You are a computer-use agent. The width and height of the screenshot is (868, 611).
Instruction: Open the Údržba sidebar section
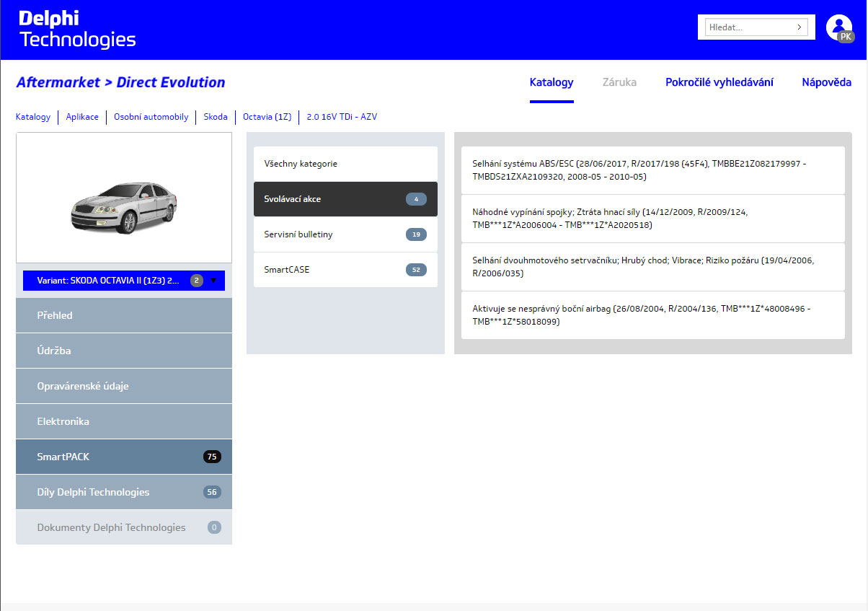click(124, 351)
